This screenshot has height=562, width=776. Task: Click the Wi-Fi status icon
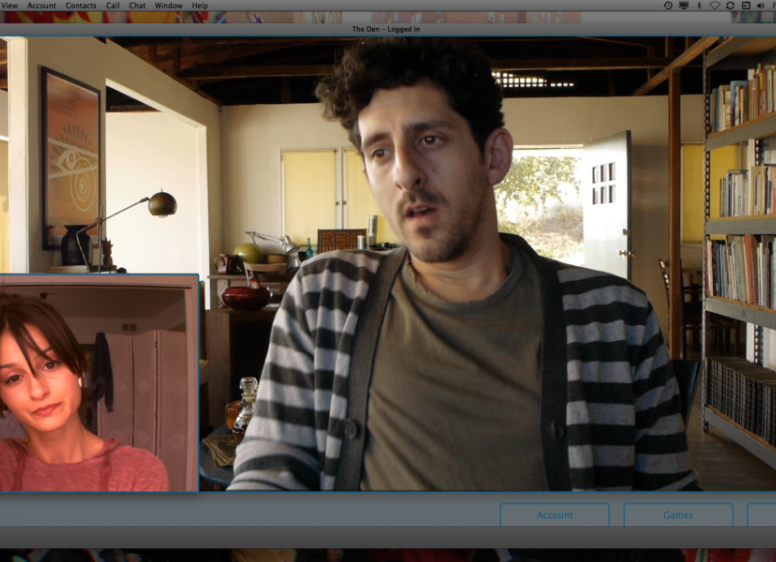(715, 5)
